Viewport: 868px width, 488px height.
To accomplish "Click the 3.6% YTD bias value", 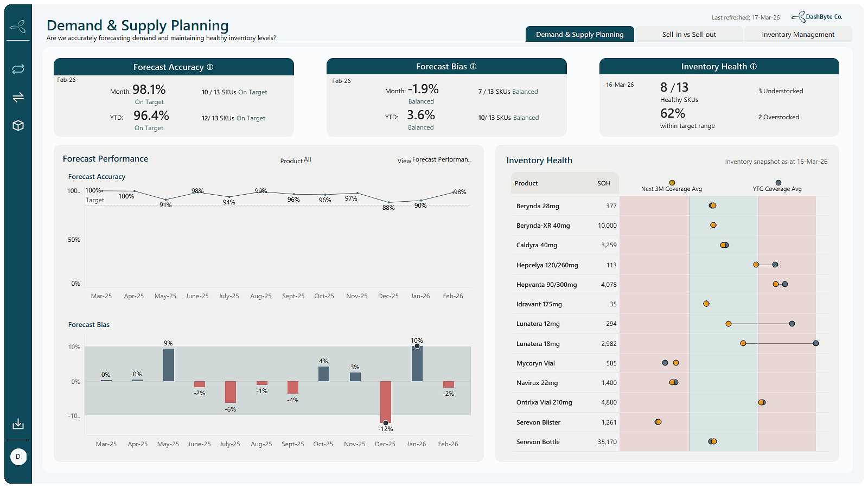I will (421, 115).
